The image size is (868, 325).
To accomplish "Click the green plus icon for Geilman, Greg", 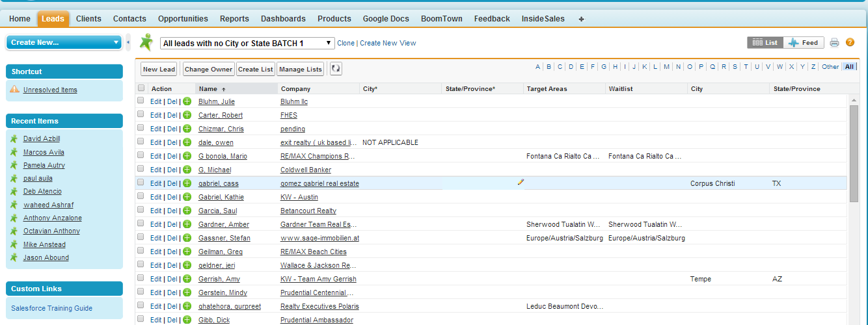I will click(x=187, y=252).
